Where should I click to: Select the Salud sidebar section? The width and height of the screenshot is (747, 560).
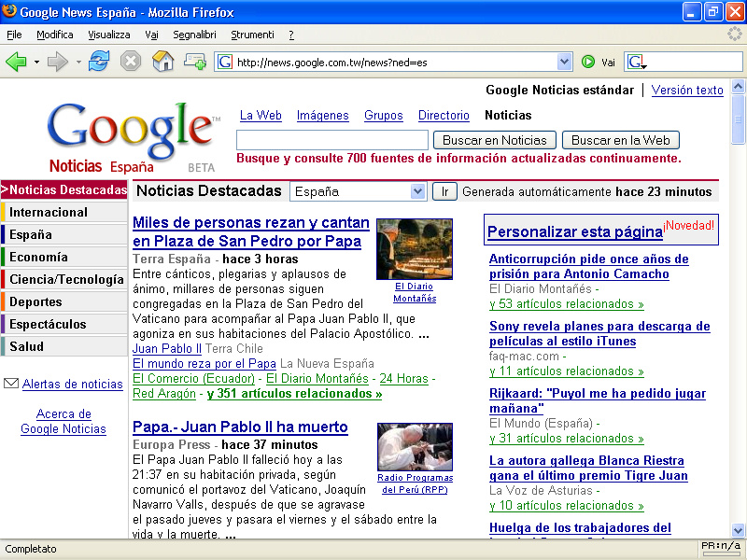(x=63, y=346)
